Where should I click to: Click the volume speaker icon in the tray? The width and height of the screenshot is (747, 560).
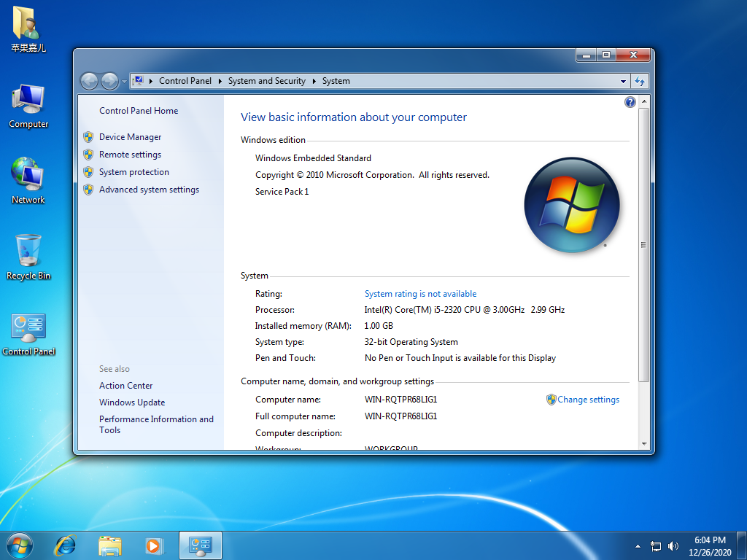tap(673, 545)
